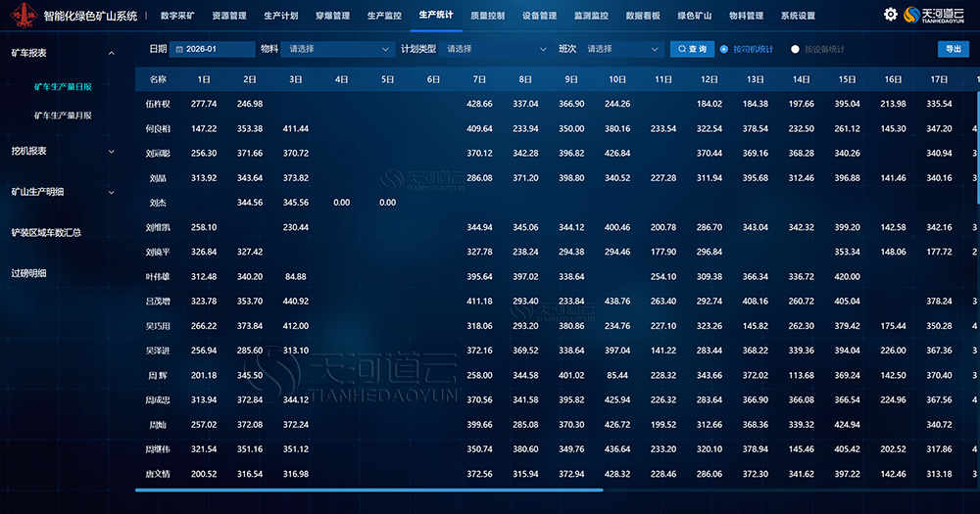Click driver name 吴巧用

coord(158,326)
